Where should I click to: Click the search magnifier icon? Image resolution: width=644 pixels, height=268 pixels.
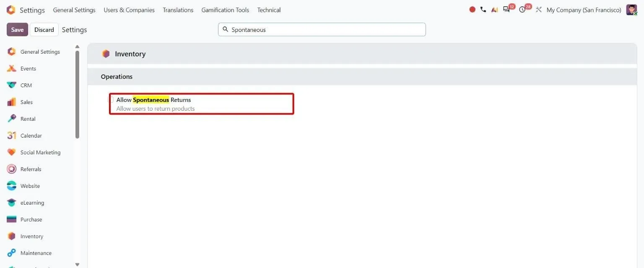225,29
